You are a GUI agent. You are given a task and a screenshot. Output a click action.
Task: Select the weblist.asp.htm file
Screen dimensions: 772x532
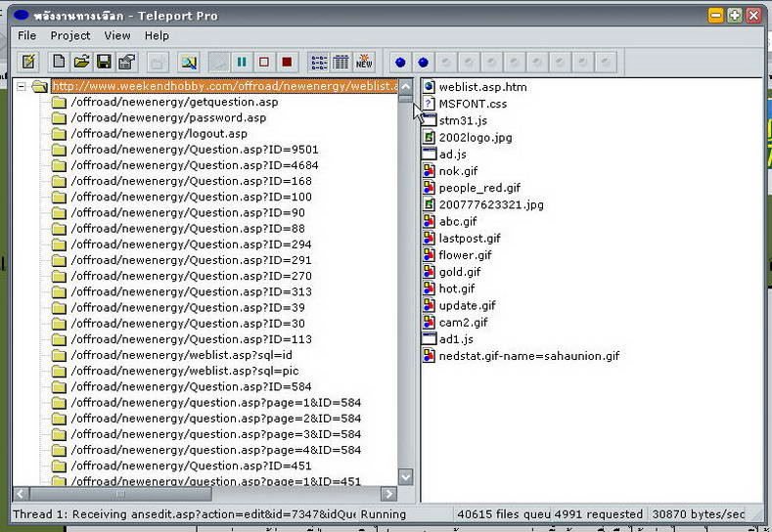click(x=482, y=87)
